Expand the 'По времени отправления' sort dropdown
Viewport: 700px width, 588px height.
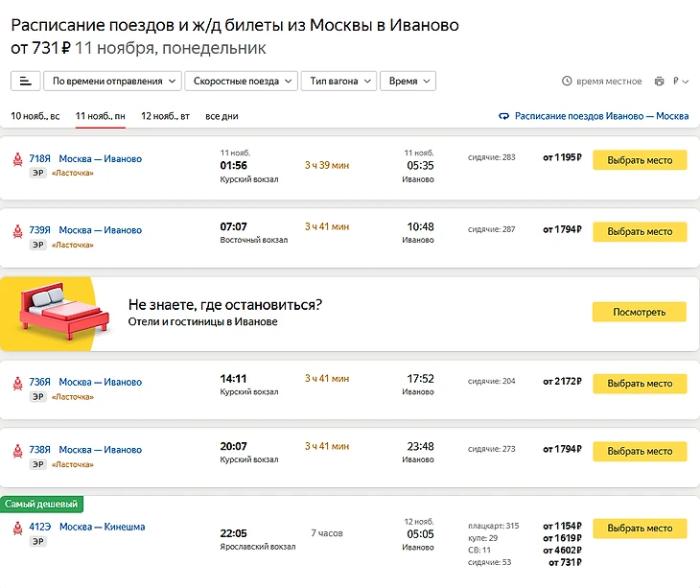tap(115, 82)
